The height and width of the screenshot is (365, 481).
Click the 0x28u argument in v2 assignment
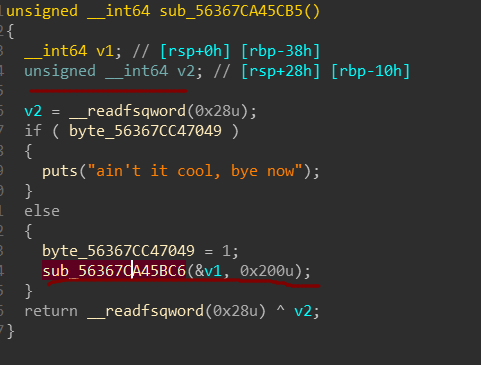[x=217, y=111]
